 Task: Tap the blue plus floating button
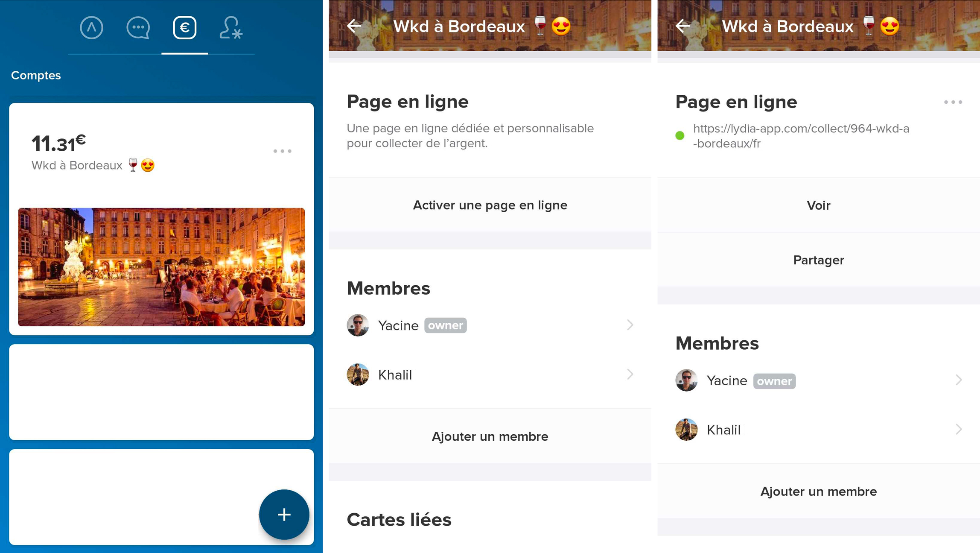[x=284, y=514]
